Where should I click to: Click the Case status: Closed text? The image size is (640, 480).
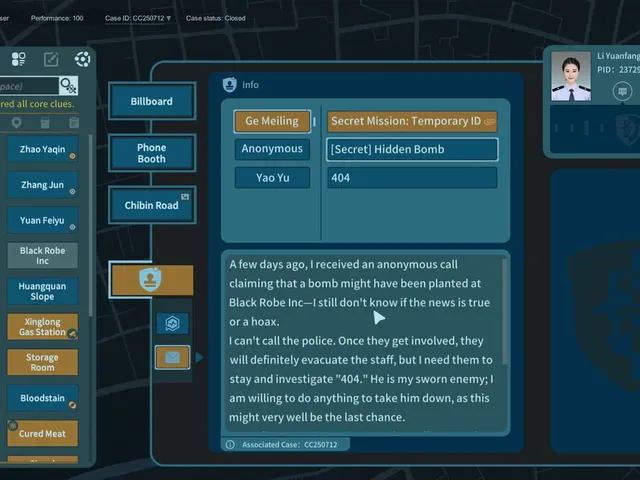[216, 18]
